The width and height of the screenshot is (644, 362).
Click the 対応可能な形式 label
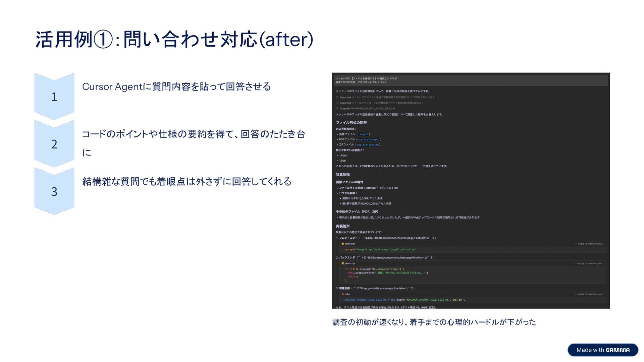tap(346, 129)
